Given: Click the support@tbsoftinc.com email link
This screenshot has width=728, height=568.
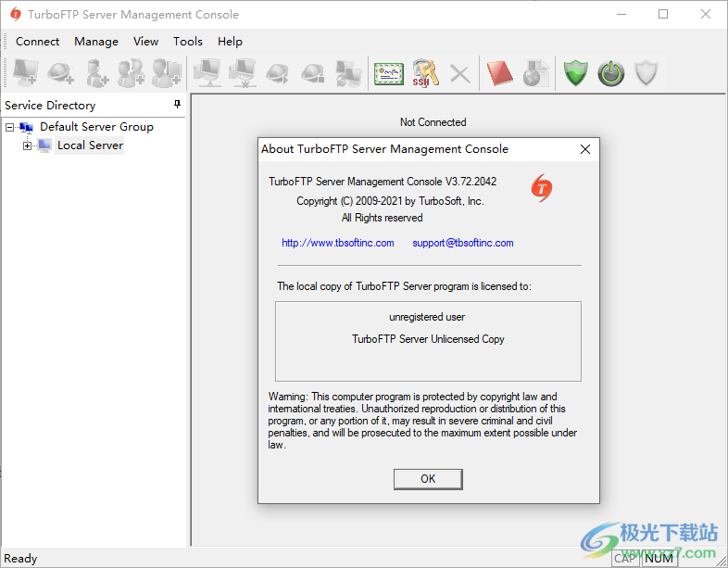Looking at the screenshot, I should tap(463, 243).
